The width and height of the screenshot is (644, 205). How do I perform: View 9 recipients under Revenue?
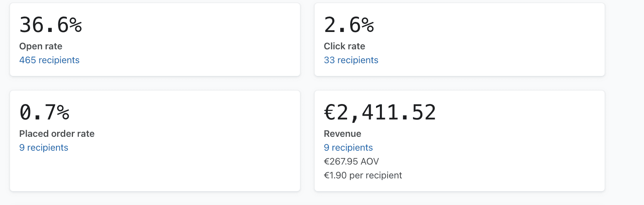click(x=348, y=148)
